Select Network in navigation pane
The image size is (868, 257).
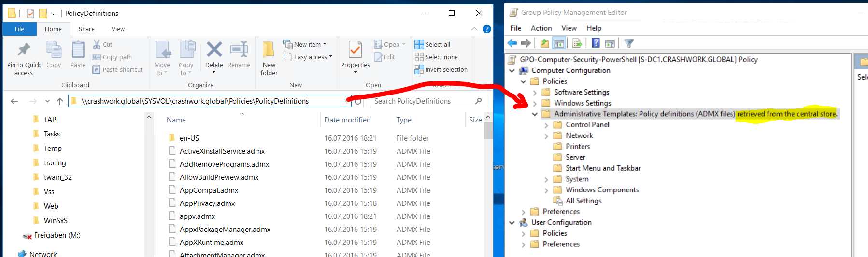click(x=43, y=254)
